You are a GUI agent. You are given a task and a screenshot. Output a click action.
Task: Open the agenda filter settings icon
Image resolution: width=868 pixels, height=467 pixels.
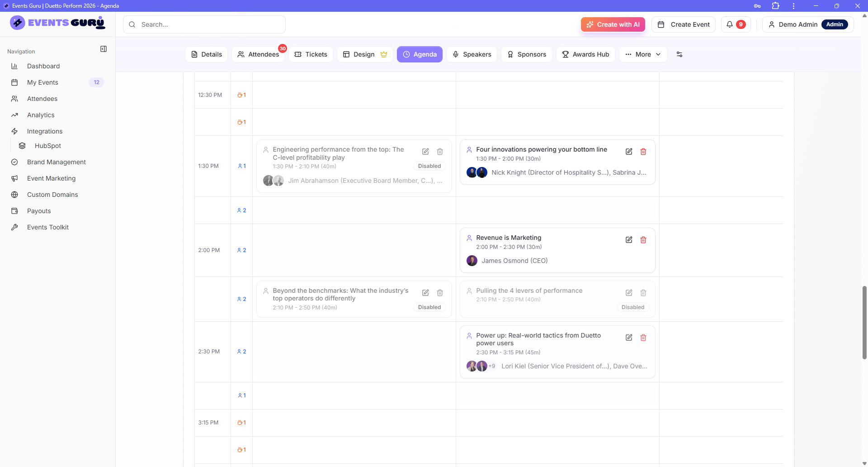679,54
